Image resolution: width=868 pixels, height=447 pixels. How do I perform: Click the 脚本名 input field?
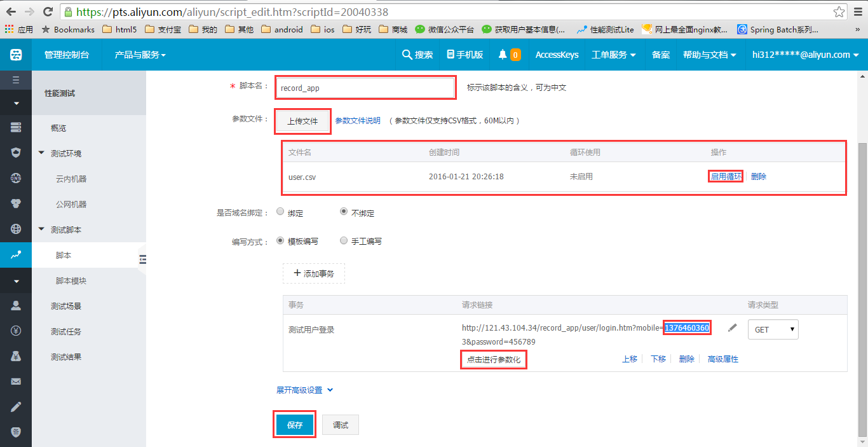365,88
